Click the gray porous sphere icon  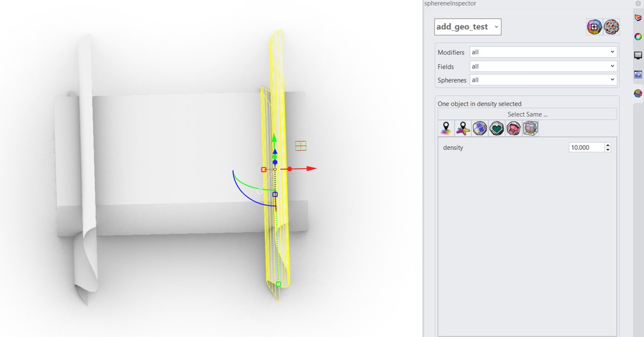pos(611,27)
